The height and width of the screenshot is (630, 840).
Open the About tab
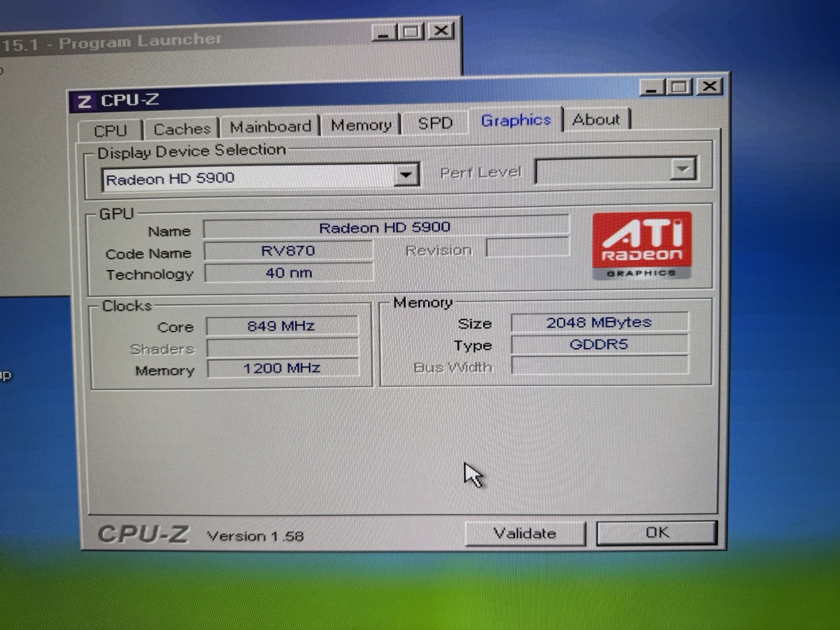point(596,120)
